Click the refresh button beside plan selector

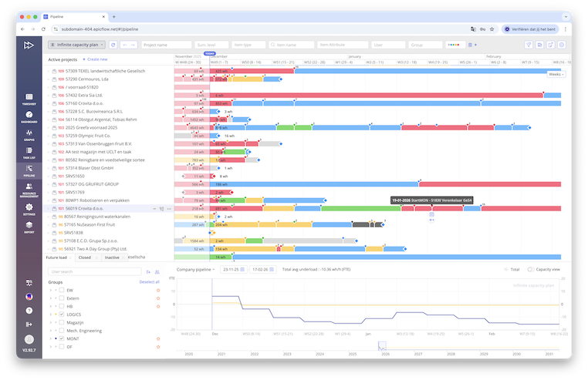click(113, 45)
